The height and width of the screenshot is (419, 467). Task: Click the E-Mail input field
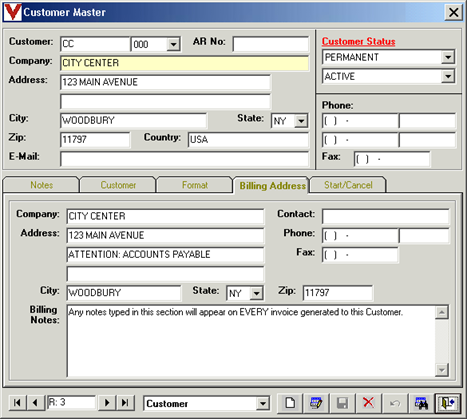click(185, 159)
